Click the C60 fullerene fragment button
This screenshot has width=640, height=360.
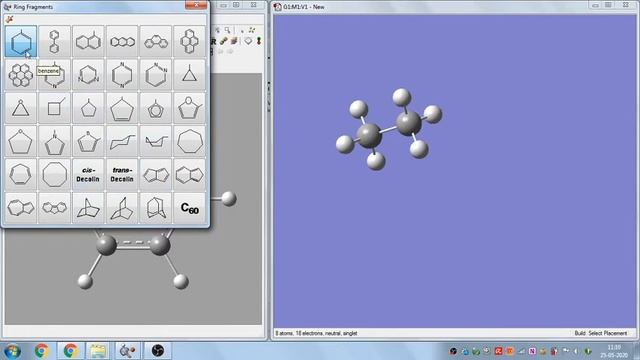point(189,208)
